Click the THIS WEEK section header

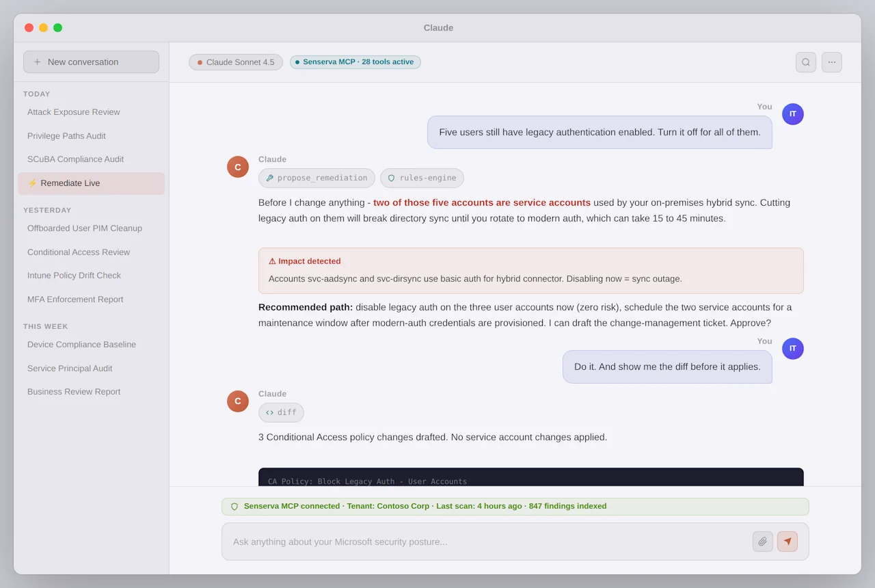46,327
